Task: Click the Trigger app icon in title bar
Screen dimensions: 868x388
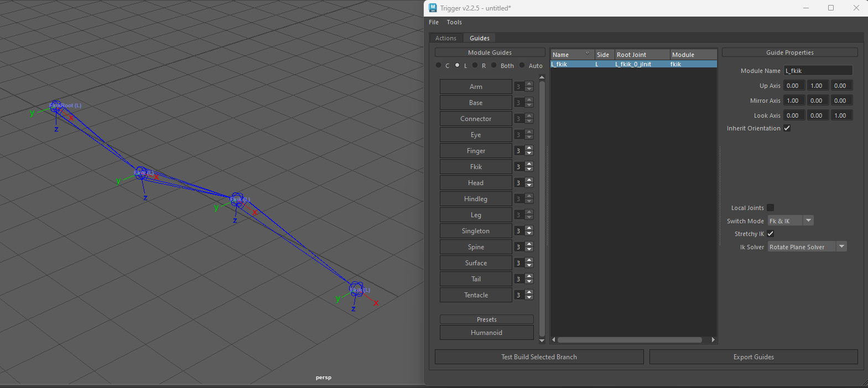Action: 433,8
